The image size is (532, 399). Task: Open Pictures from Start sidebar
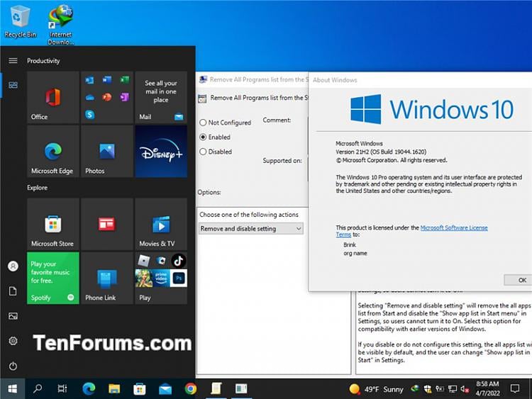pyautogui.click(x=13, y=316)
